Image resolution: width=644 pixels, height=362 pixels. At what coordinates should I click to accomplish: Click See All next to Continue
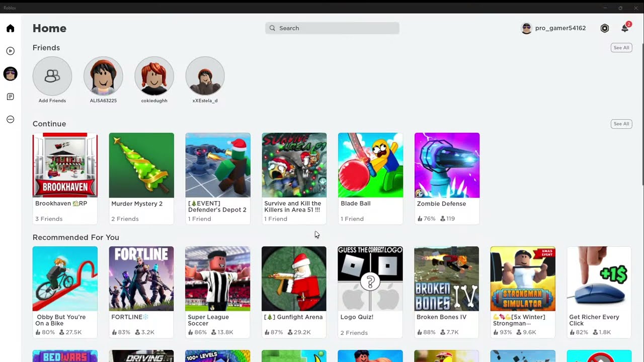click(x=621, y=124)
